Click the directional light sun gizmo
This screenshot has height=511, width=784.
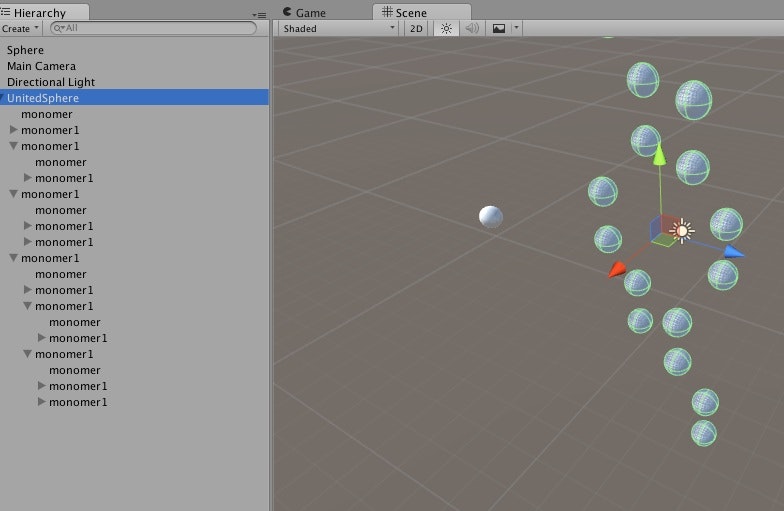[682, 230]
